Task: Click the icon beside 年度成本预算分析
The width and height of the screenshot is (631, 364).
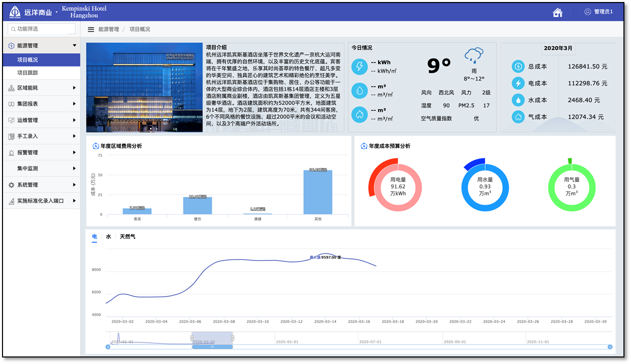Action: coord(364,146)
